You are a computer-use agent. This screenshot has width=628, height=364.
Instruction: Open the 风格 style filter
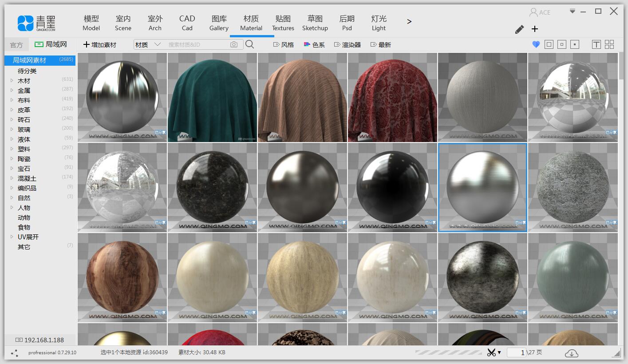pyautogui.click(x=284, y=45)
